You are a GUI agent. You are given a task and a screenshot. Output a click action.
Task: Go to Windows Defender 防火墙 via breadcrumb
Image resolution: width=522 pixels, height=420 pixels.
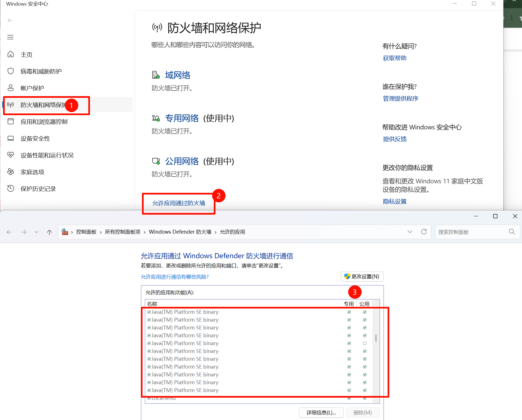(x=180, y=232)
